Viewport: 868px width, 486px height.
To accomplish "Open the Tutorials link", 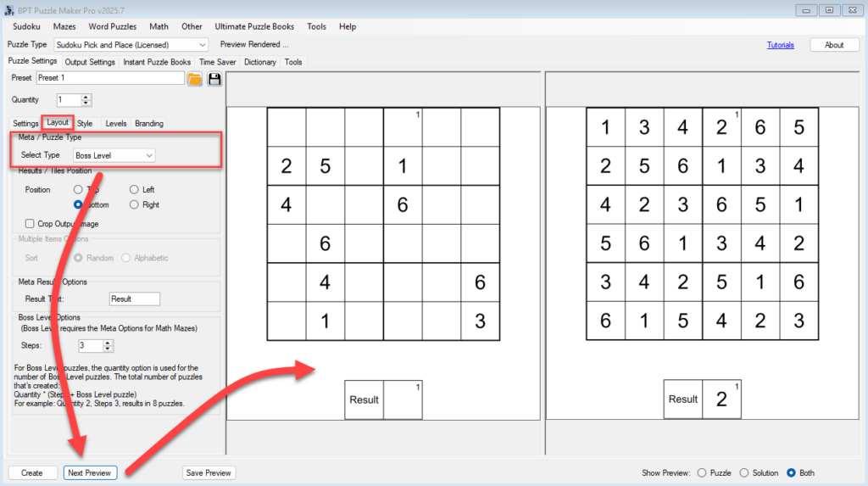I will point(780,45).
